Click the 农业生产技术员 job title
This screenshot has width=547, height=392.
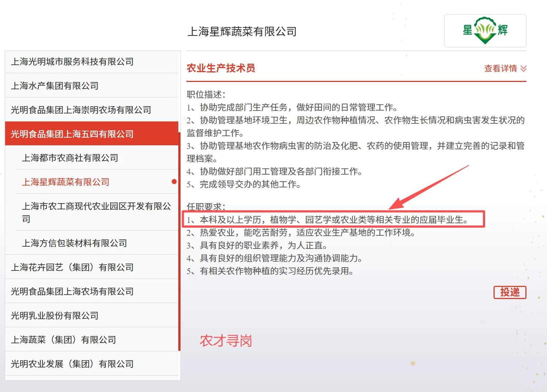click(x=221, y=68)
